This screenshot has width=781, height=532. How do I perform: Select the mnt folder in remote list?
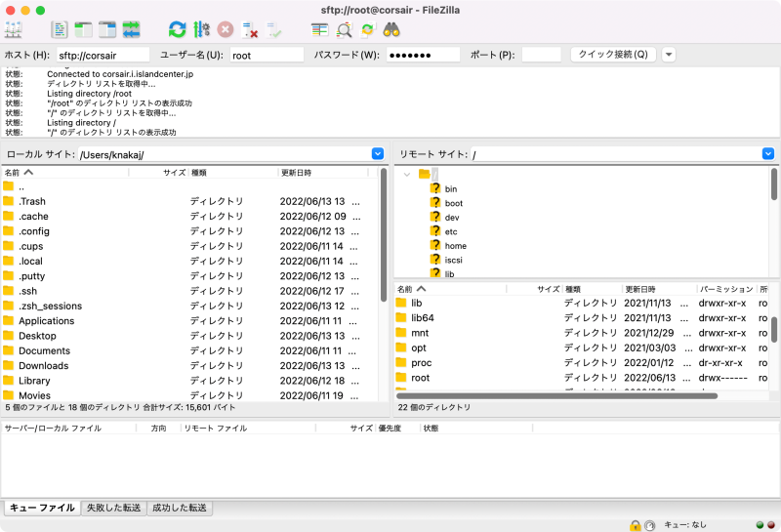point(582,333)
